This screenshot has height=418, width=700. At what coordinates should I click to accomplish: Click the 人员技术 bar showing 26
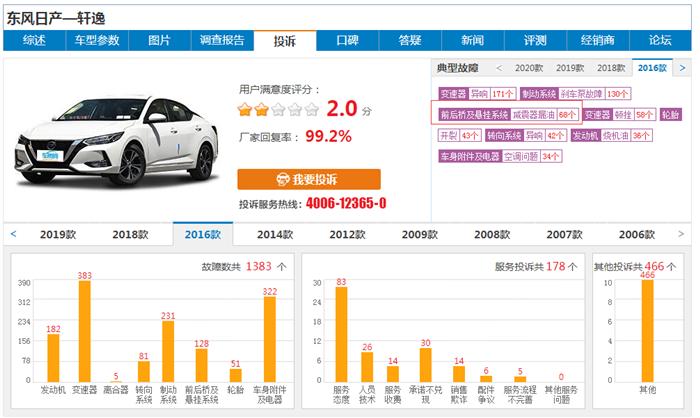367,367
